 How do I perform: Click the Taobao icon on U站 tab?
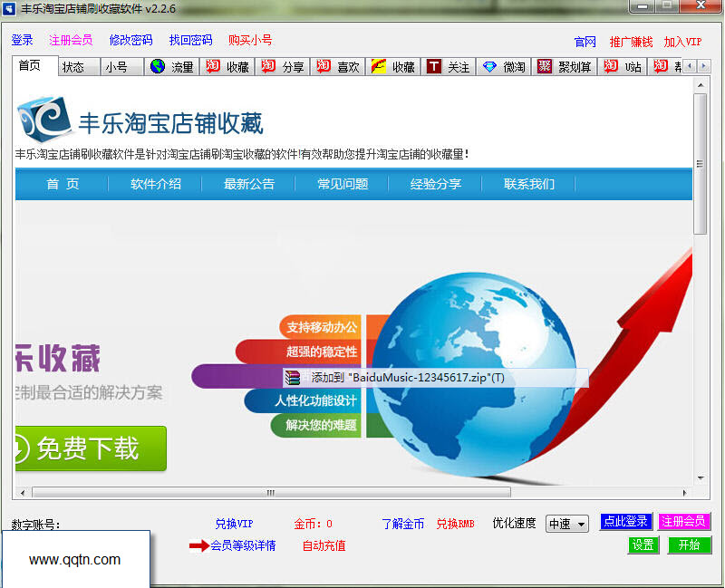coord(610,66)
